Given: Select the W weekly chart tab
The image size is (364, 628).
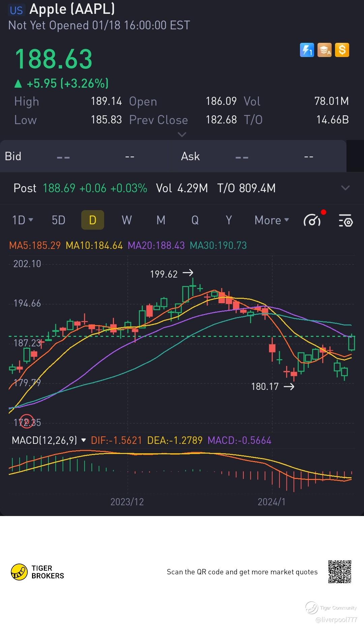Looking at the screenshot, I should [x=127, y=220].
